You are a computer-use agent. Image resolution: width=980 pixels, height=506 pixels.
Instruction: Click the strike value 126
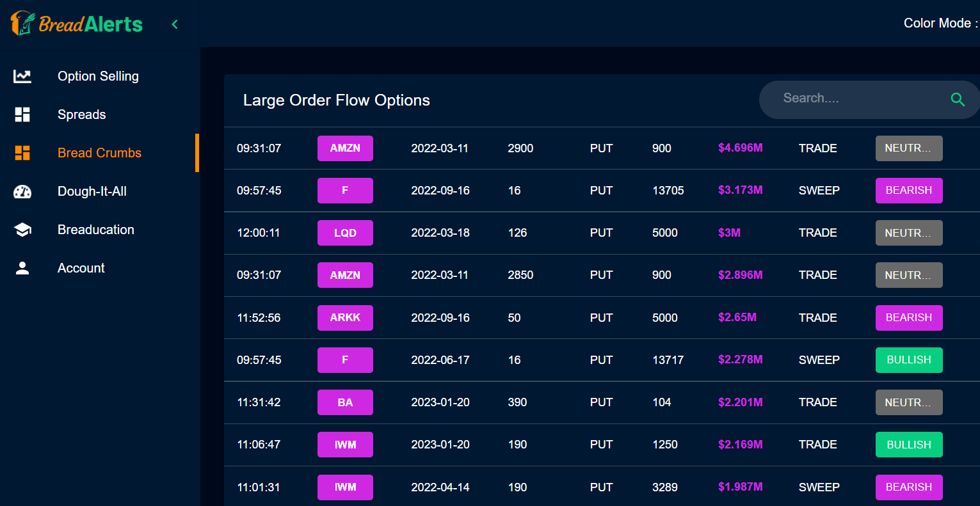(517, 233)
